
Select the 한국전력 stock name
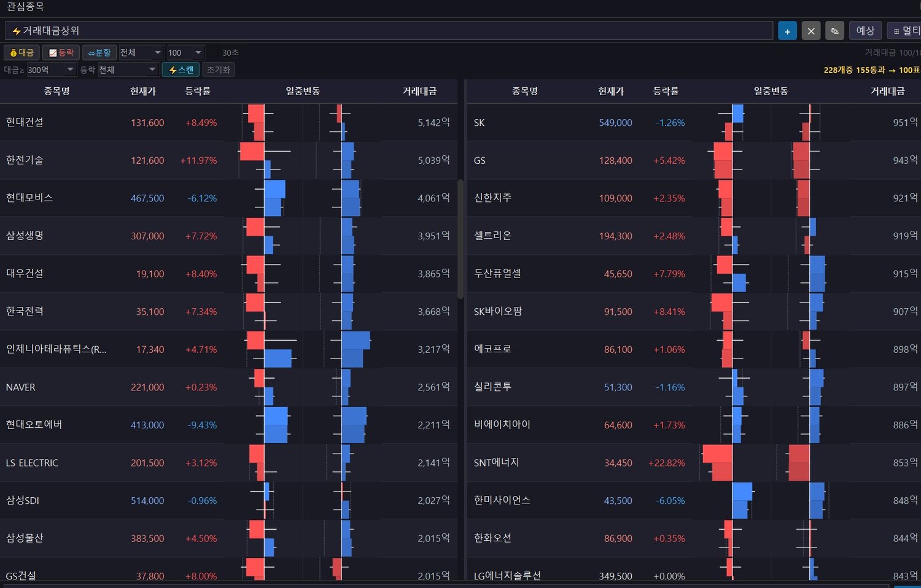click(x=25, y=311)
